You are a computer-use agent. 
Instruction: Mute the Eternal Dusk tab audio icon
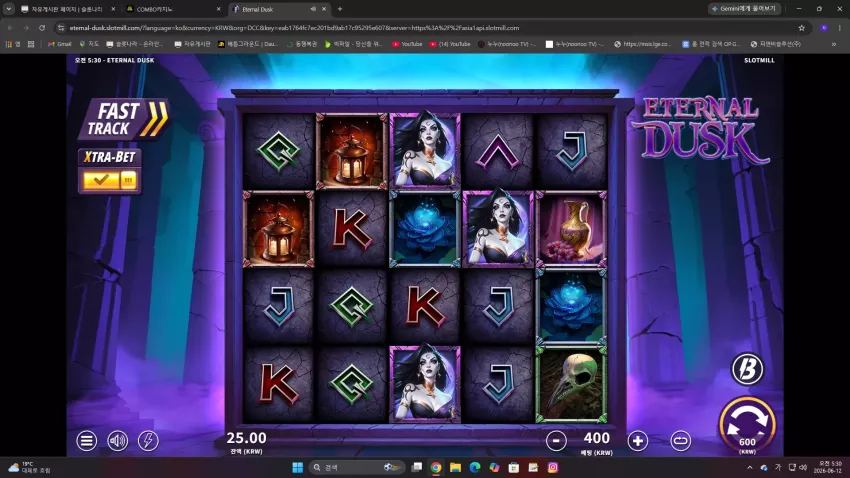click(x=313, y=9)
